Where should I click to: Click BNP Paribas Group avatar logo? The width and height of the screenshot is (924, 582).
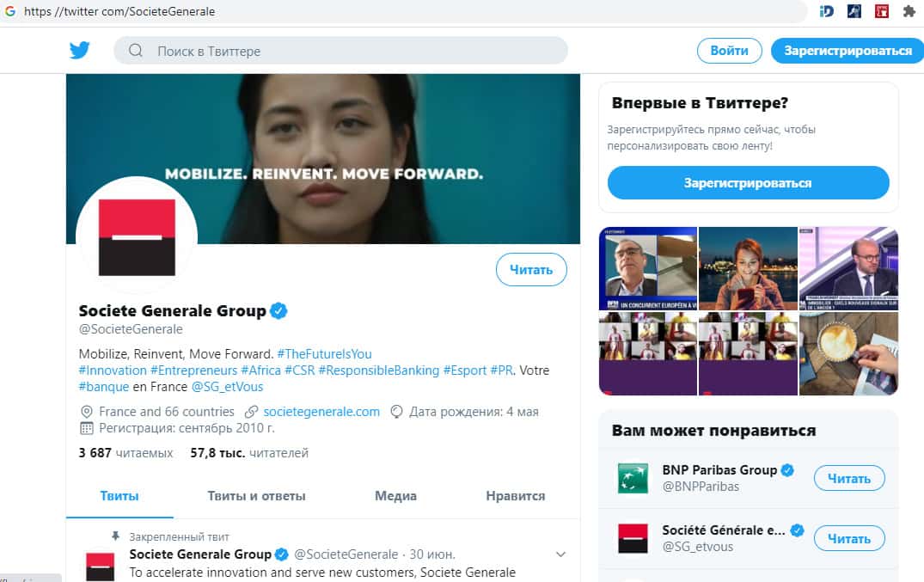tap(633, 478)
